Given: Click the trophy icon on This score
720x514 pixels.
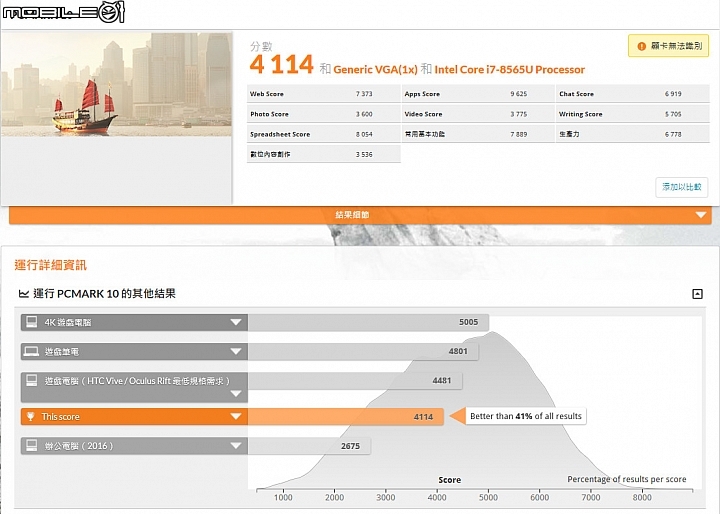Looking at the screenshot, I should (31, 417).
